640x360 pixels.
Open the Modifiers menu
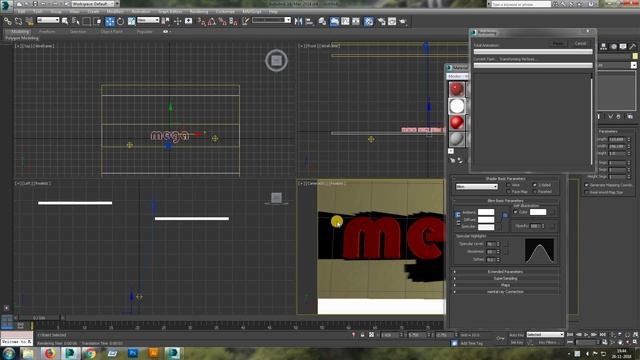115,11
